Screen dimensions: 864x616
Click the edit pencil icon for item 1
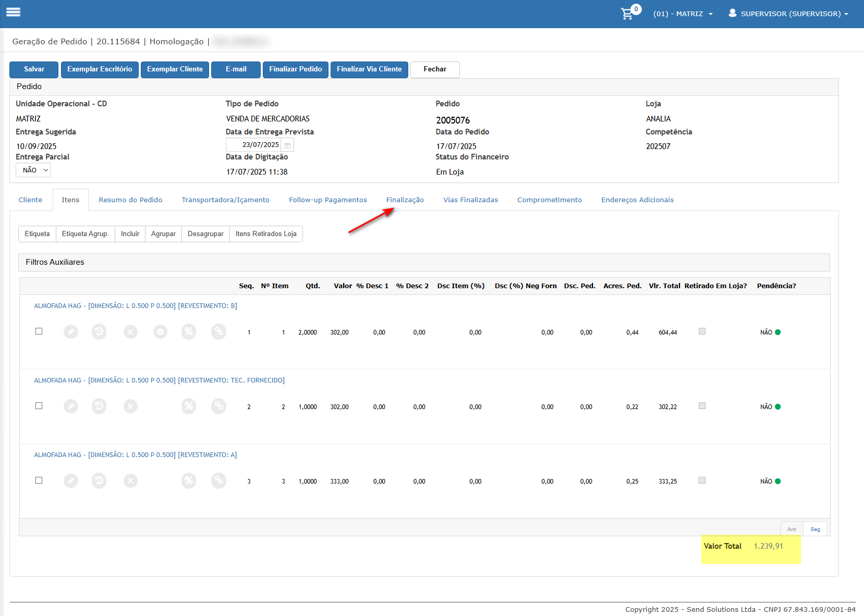[71, 331]
